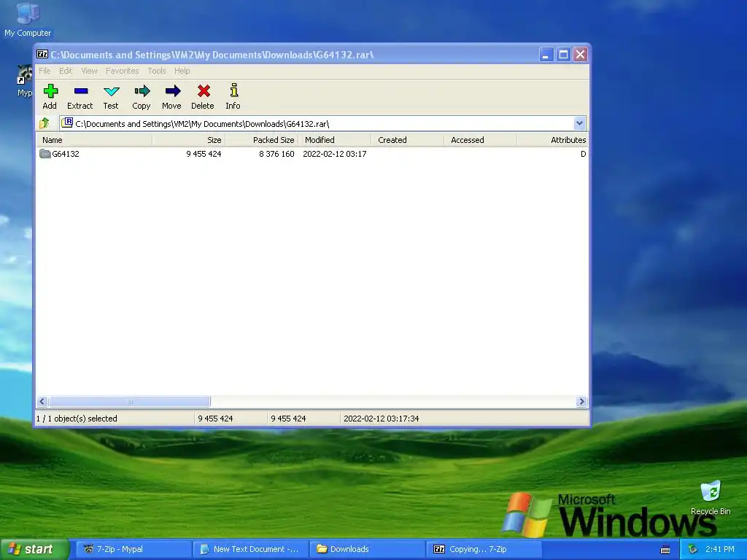Click the horizontal scrollbar thumb
Image resolution: width=747 pixels, height=560 pixels.
coord(130,402)
